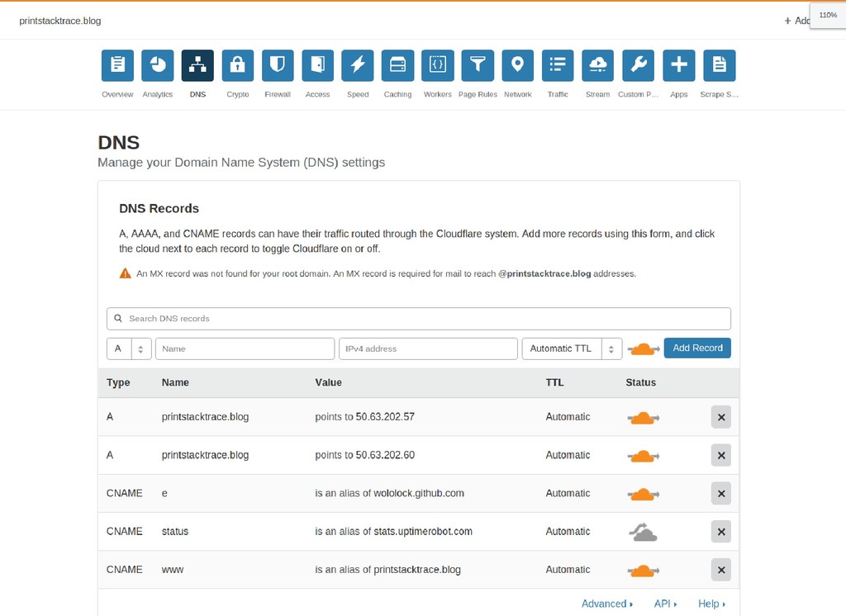Click the 110% zoom indicator
Viewport: 846px width, 616px height.
click(x=828, y=15)
